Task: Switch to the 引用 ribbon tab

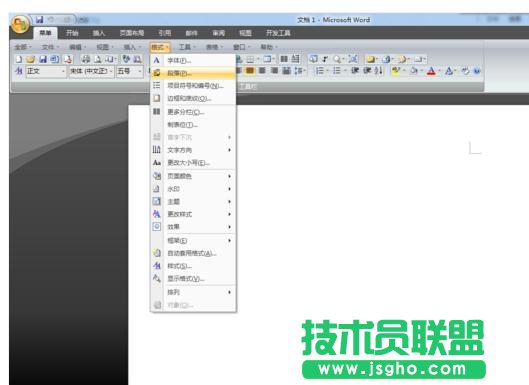Action: coord(165,33)
